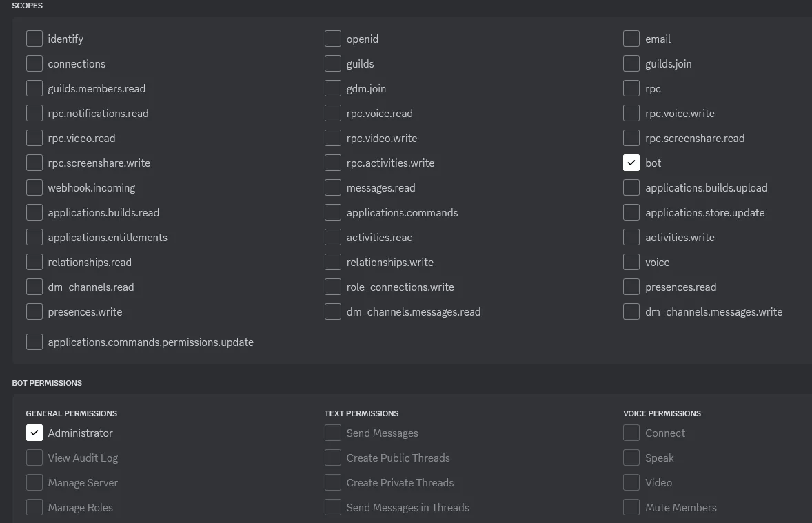Check the presences.read scope

pyautogui.click(x=631, y=287)
